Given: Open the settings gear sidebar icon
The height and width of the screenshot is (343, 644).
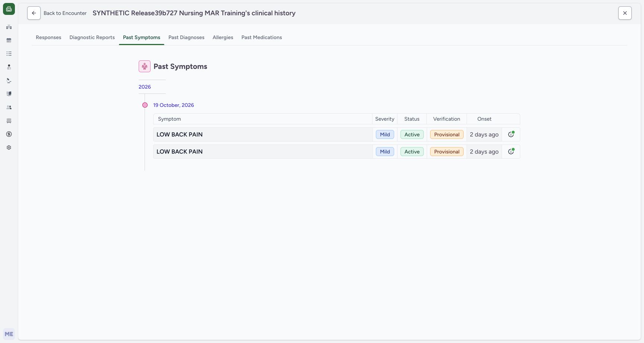Looking at the screenshot, I should pos(9,147).
